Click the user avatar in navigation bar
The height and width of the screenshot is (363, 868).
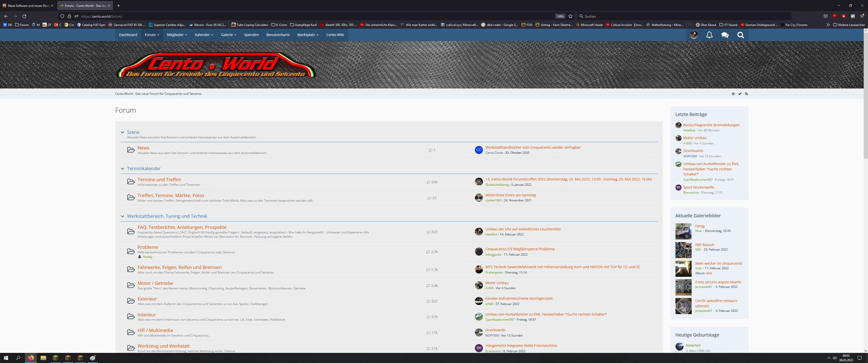pos(693,35)
